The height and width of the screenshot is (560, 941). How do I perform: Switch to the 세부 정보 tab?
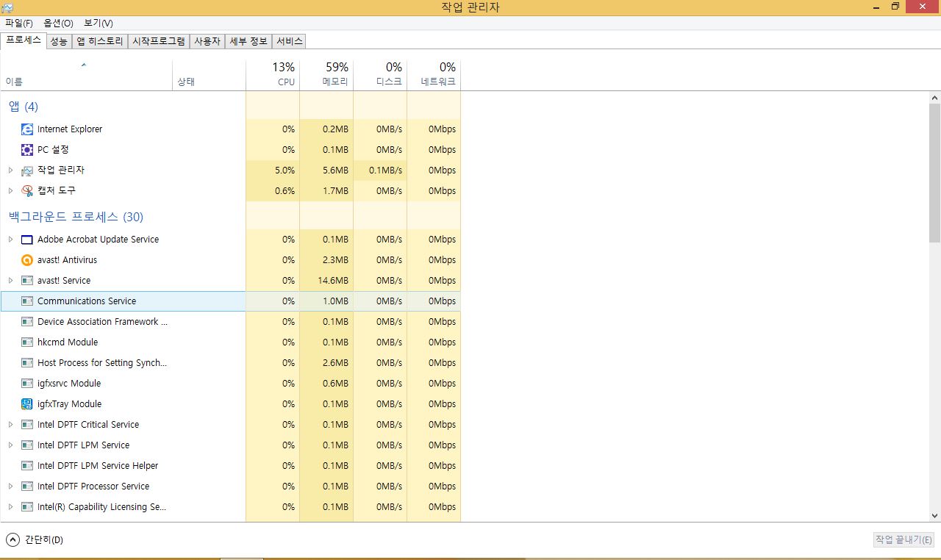tap(248, 41)
